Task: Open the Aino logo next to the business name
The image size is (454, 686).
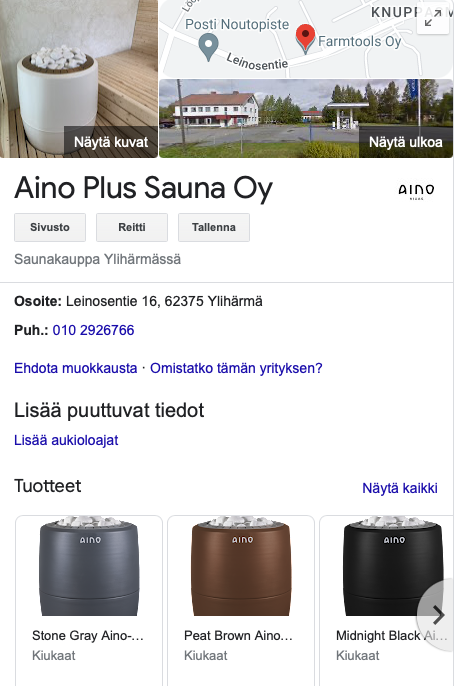Action: click(x=416, y=191)
